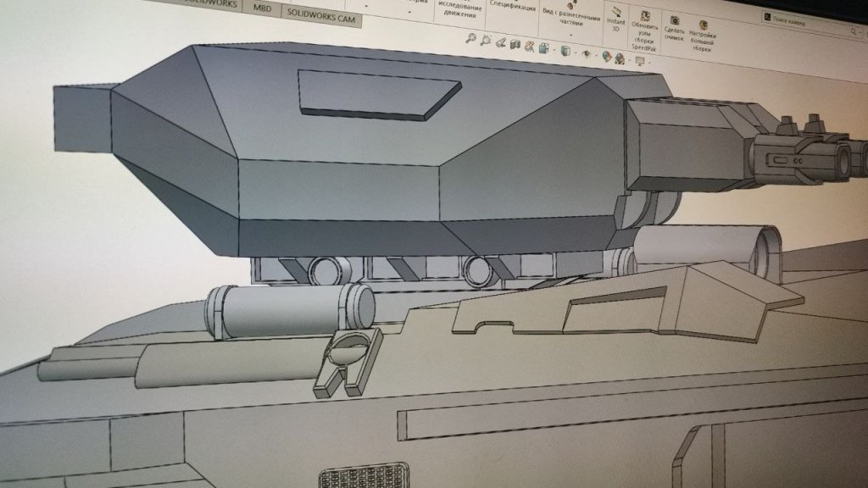The image size is (868, 488).
Task: Open Large Assembly Settings
Action: click(704, 30)
